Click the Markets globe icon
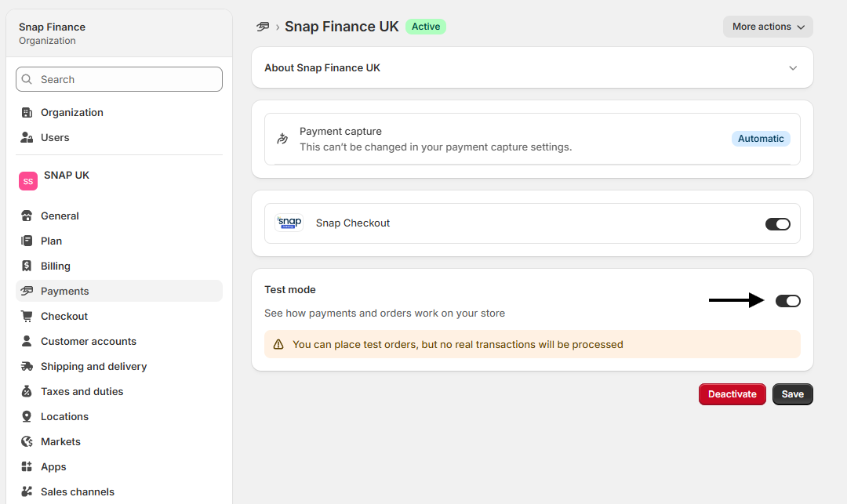847x504 pixels. [x=27, y=441]
